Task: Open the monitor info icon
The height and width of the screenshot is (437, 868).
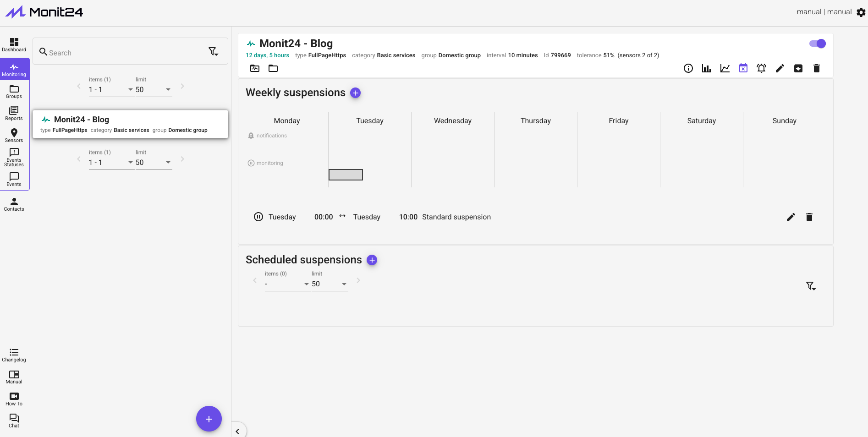Action: coord(688,69)
